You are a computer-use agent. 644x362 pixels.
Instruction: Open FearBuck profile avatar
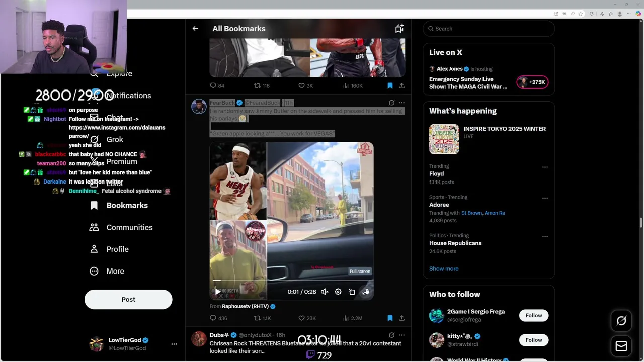point(199,106)
